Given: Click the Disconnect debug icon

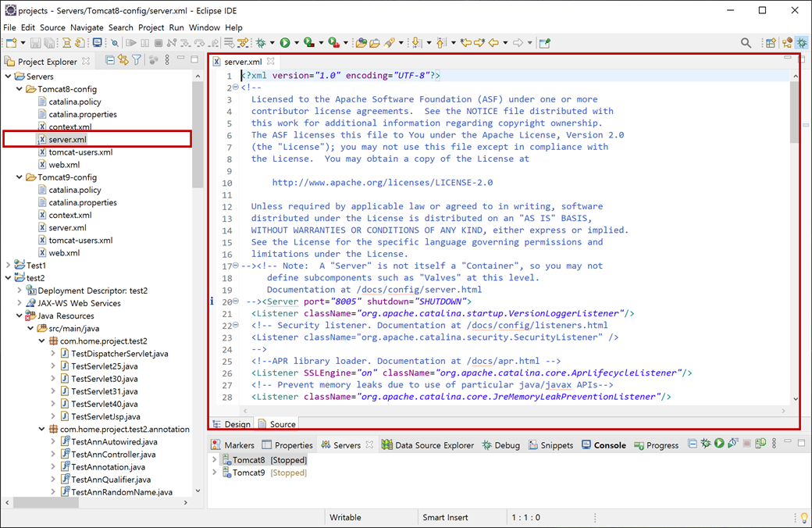Looking at the screenshot, I should point(172,43).
